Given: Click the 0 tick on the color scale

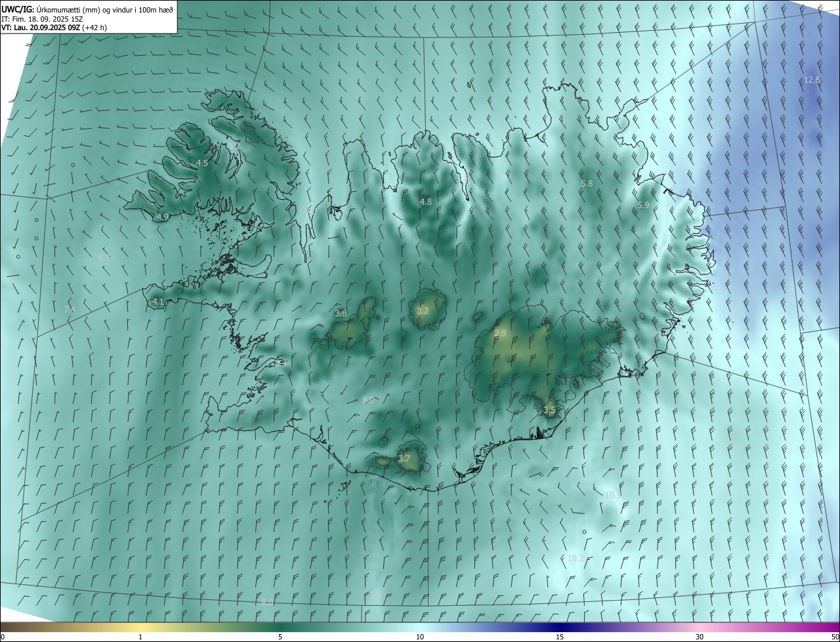Looking at the screenshot, I should pyautogui.click(x=3, y=637).
